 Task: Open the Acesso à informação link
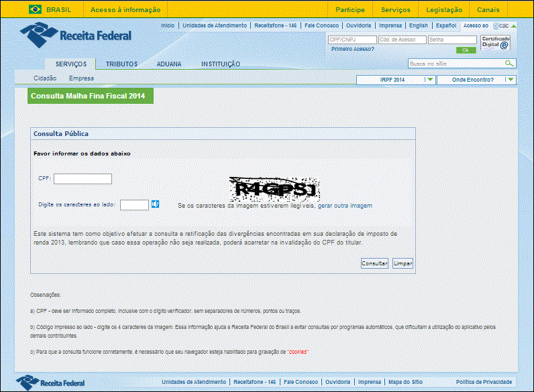coord(125,10)
